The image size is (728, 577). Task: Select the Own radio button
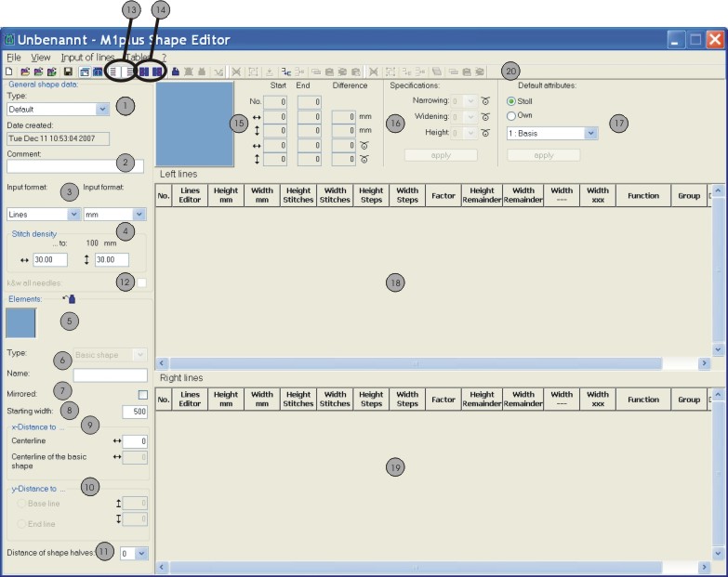[511, 115]
